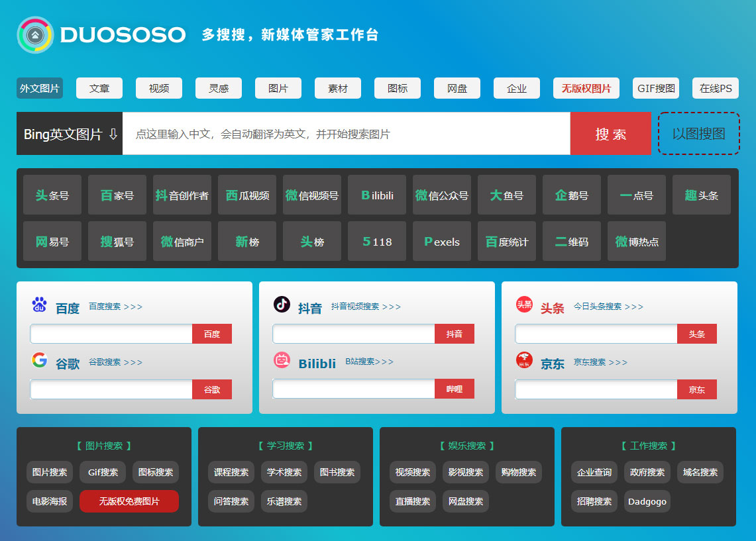756x541 pixels.
Task: Click into the JD search text box
Action: pyautogui.click(x=596, y=389)
